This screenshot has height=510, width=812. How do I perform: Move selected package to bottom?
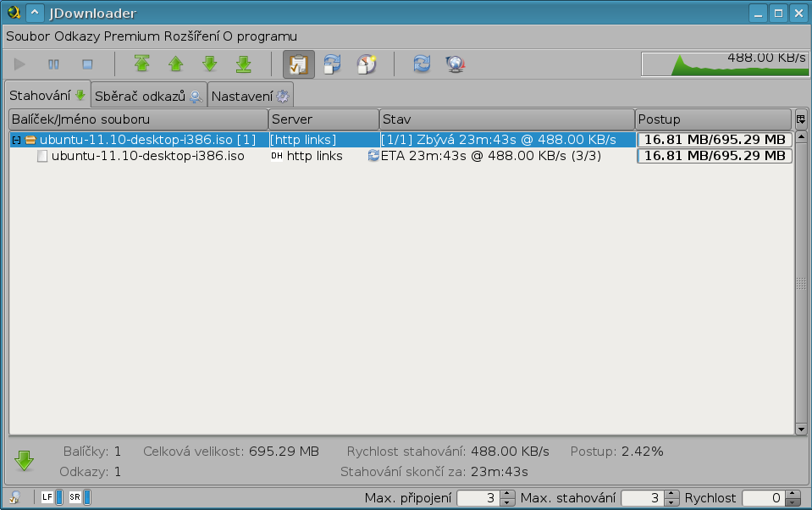click(243, 64)
